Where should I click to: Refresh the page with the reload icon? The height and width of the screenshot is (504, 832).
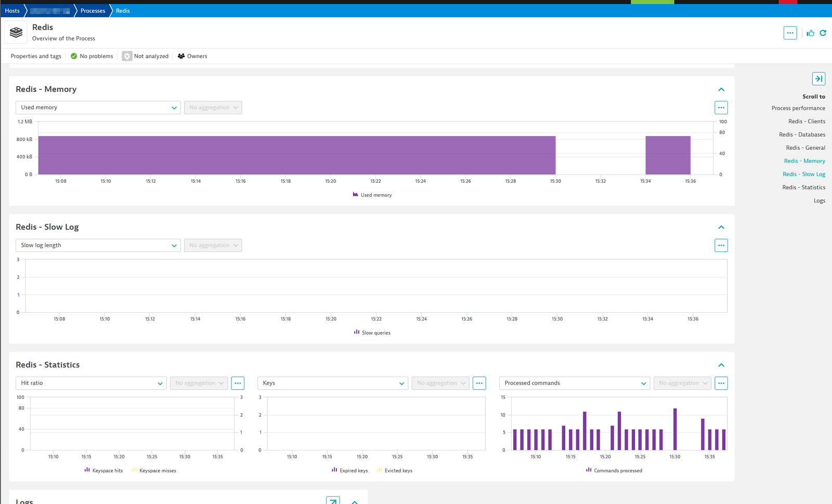pos(823,33)
